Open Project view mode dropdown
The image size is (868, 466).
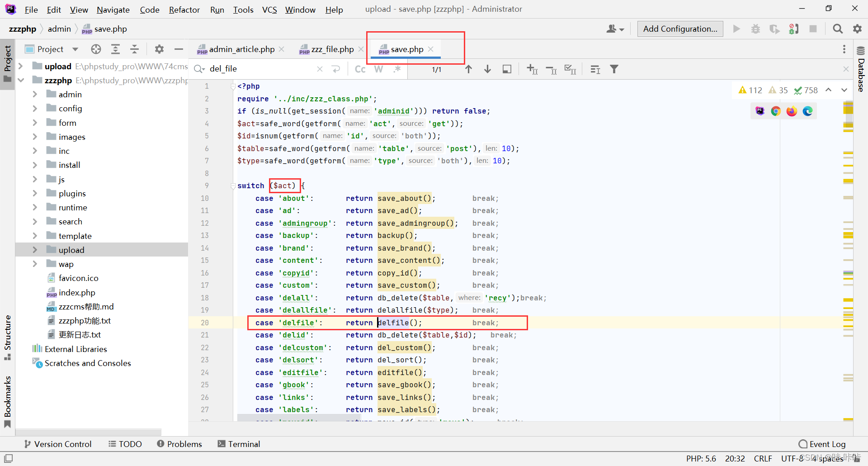(x=75, y=49)
